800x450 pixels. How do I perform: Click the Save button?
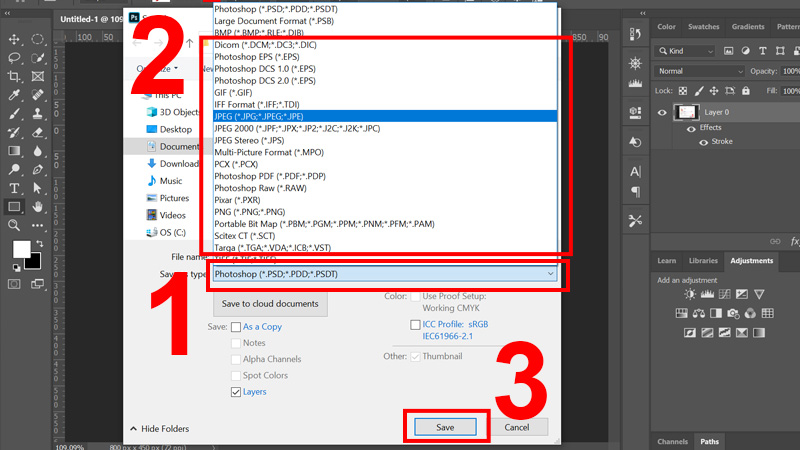[x=445, y=427]
